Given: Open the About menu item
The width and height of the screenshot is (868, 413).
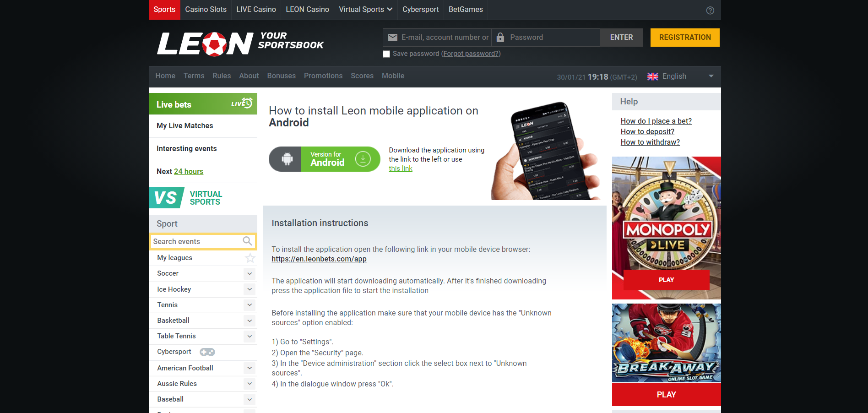Looking at the screenshot, I should tap(249, 76).
